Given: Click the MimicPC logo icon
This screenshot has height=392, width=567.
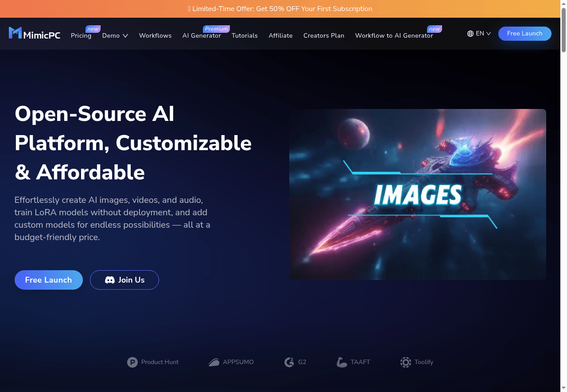Looking at the screenshot, I should pos(15,33).
